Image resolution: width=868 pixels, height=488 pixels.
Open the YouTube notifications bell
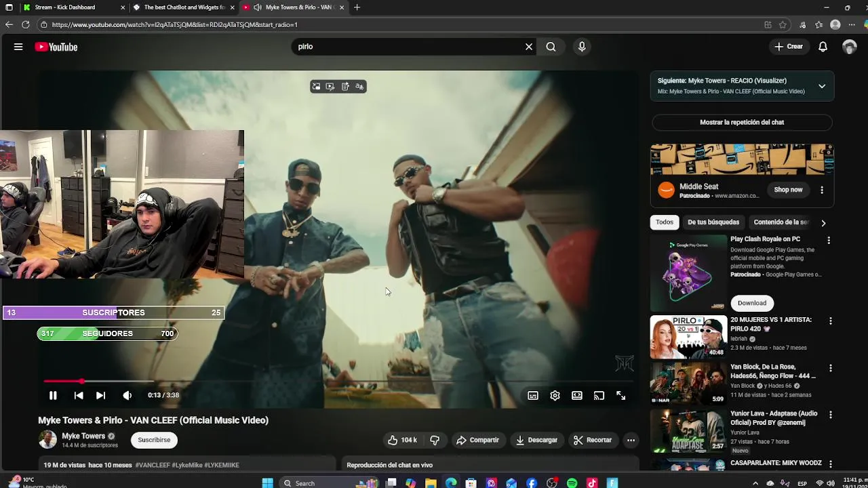coord(823,47)
